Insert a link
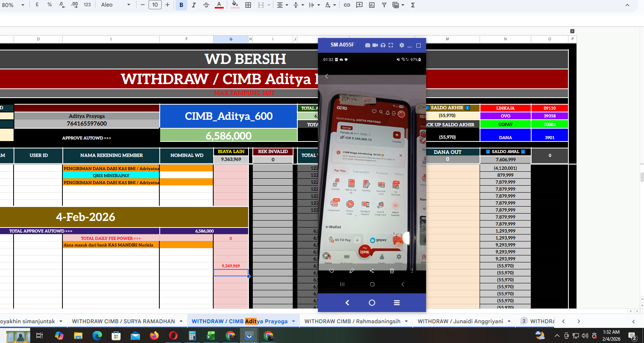This screenshot has width=644, height=343. coord(347,5)
